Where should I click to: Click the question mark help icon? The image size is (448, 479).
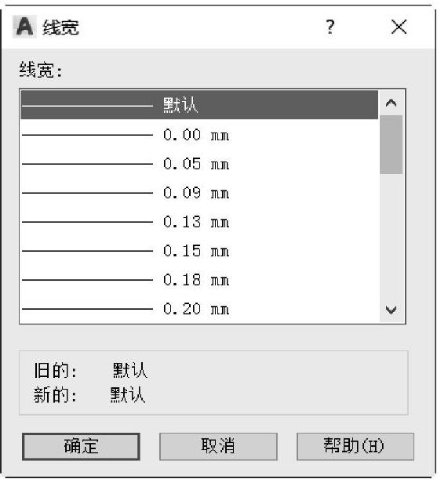point(330,27)
